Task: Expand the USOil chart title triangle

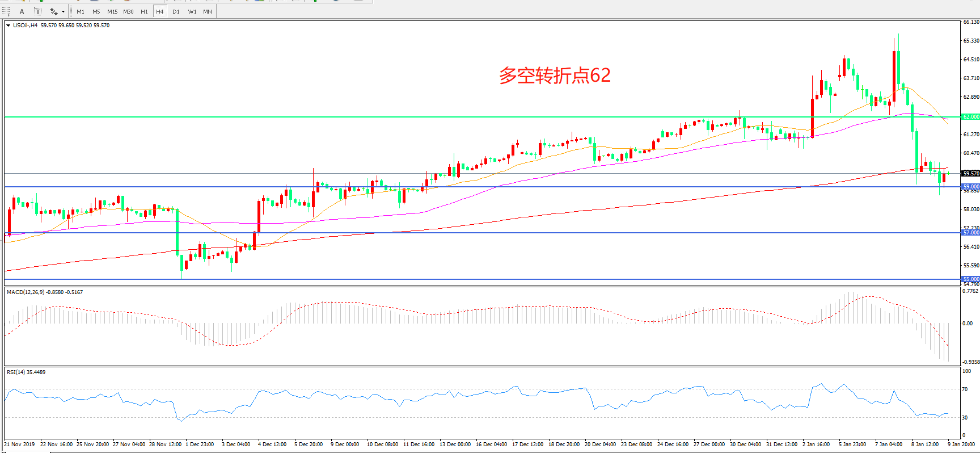Action: [8, 26]
